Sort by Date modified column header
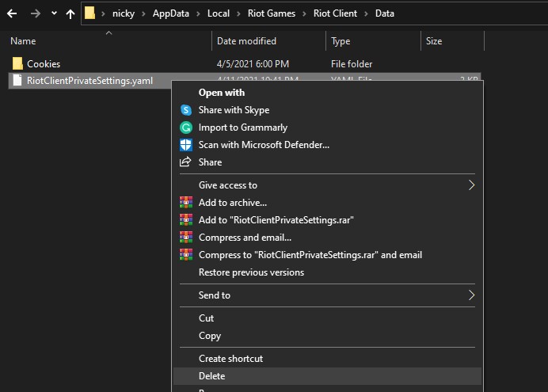 [x=246, y=41]
